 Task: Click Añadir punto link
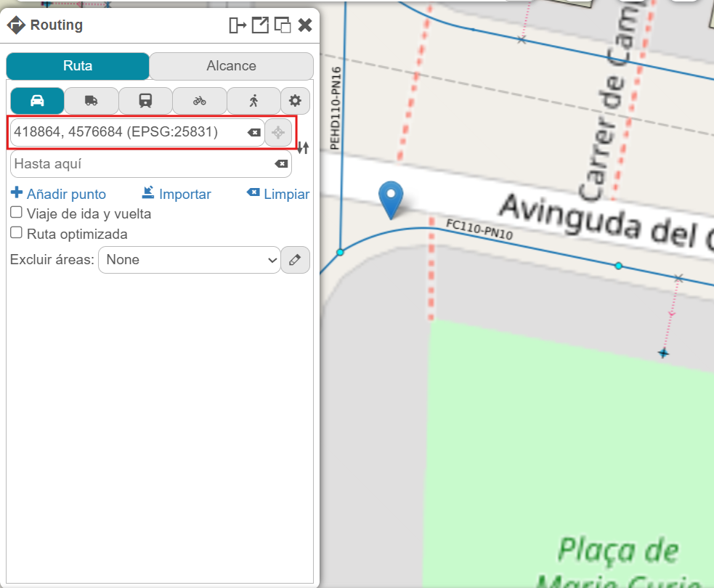[59, 195]
